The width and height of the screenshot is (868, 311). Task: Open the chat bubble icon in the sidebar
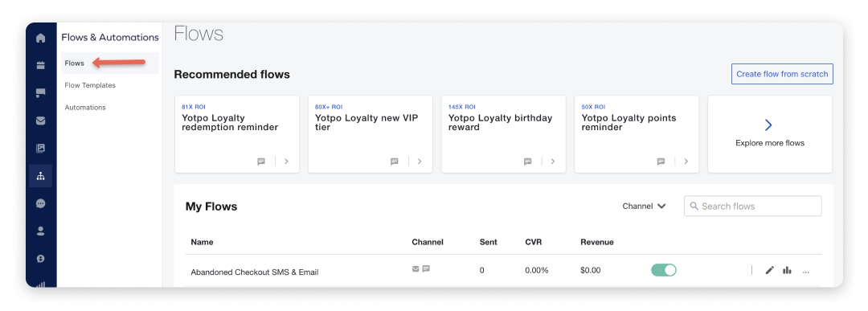(x=40, y=203)
